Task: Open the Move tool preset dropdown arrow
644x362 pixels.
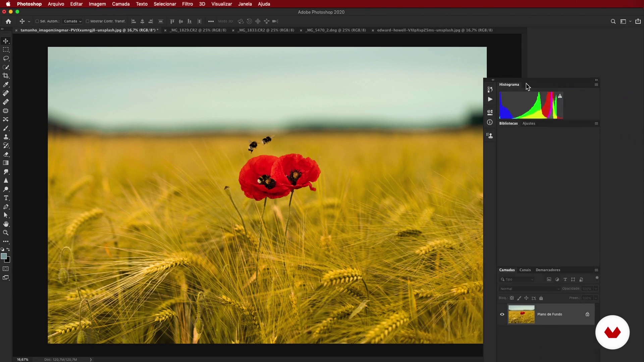Action: [29, 21]
